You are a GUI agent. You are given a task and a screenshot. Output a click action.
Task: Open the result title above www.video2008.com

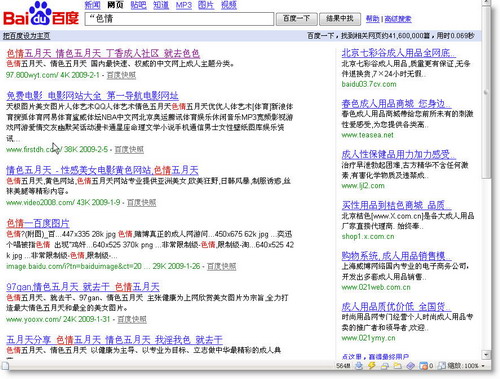point(102,170)
